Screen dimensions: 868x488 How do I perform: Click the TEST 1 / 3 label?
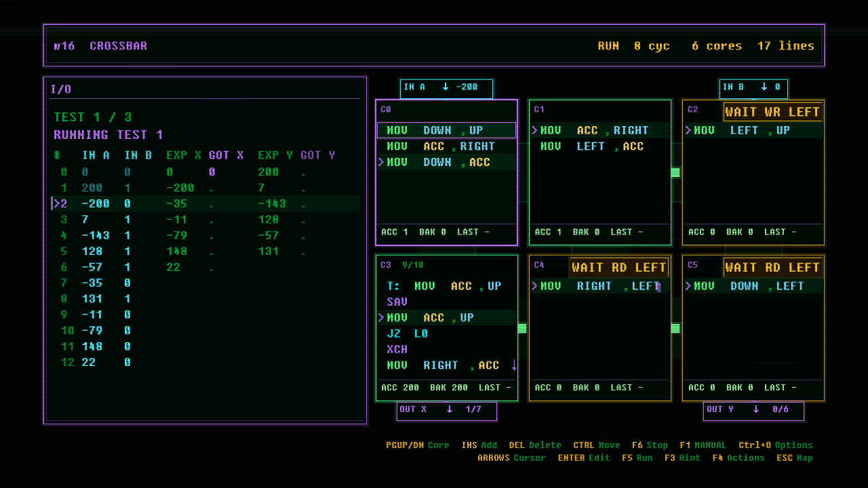pos(93,117)
